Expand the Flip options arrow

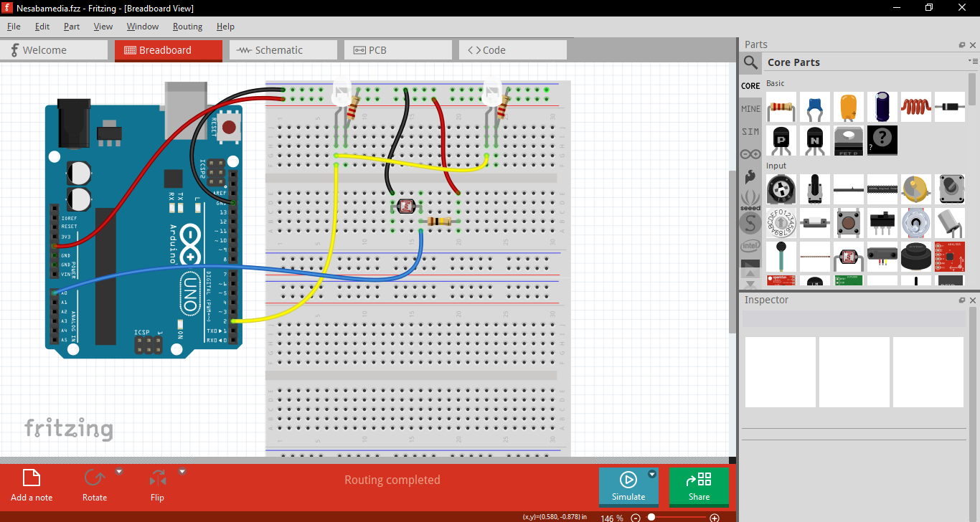pyautogui.click(x=182, y=472)
